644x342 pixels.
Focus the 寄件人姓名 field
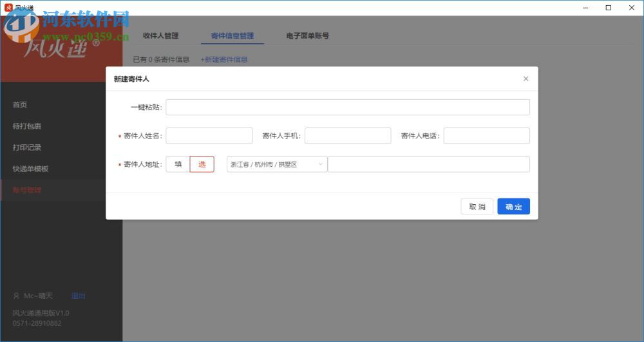[x=209, y=135]
